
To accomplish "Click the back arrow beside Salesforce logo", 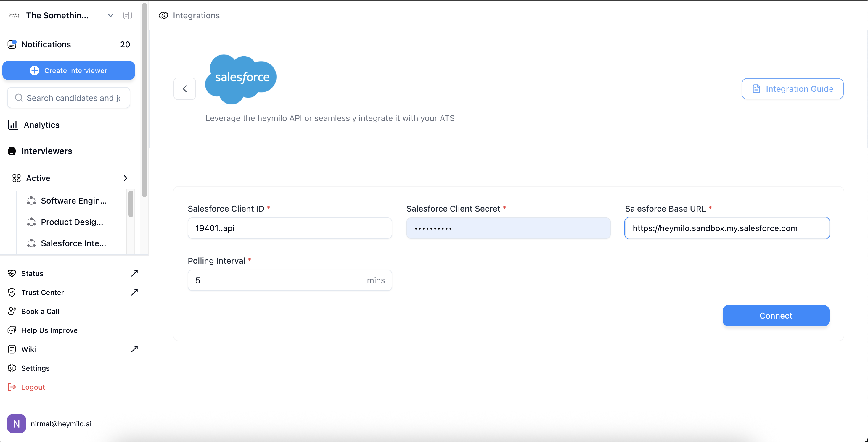I will tap(185, 89).
